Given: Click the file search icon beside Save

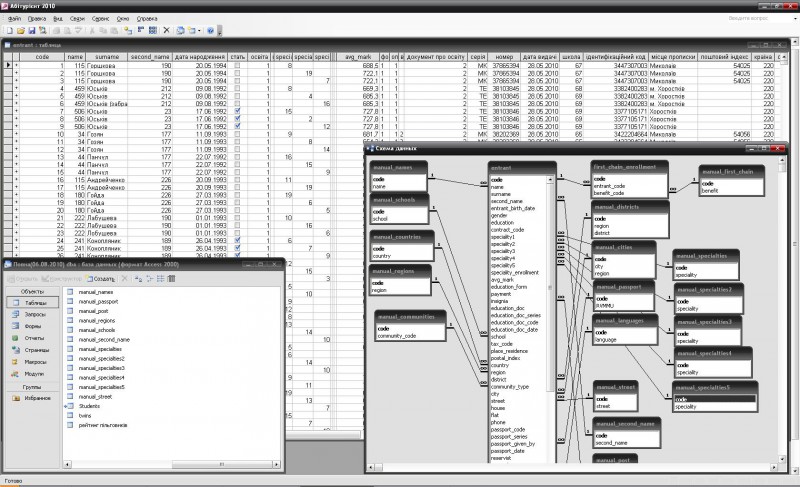Looking at the screenshot, I should pos(43,31).
